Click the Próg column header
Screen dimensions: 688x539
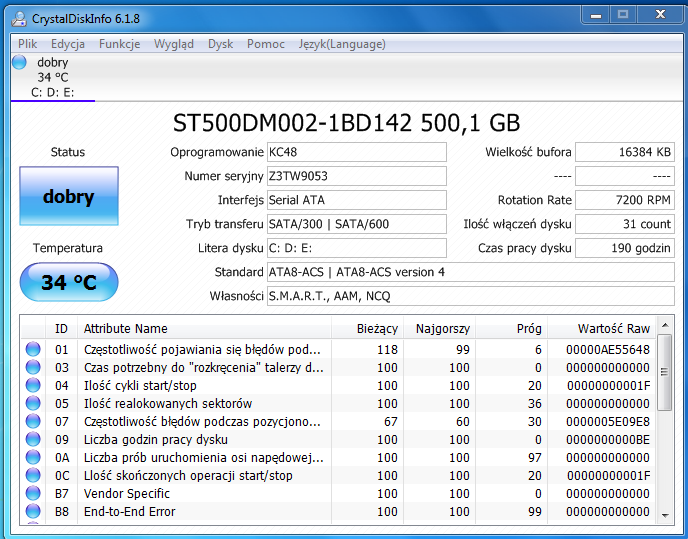[511, 328]
